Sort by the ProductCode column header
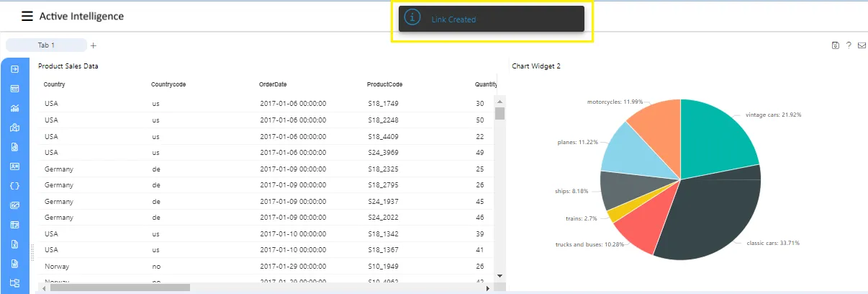 click(x=384, y=84)
